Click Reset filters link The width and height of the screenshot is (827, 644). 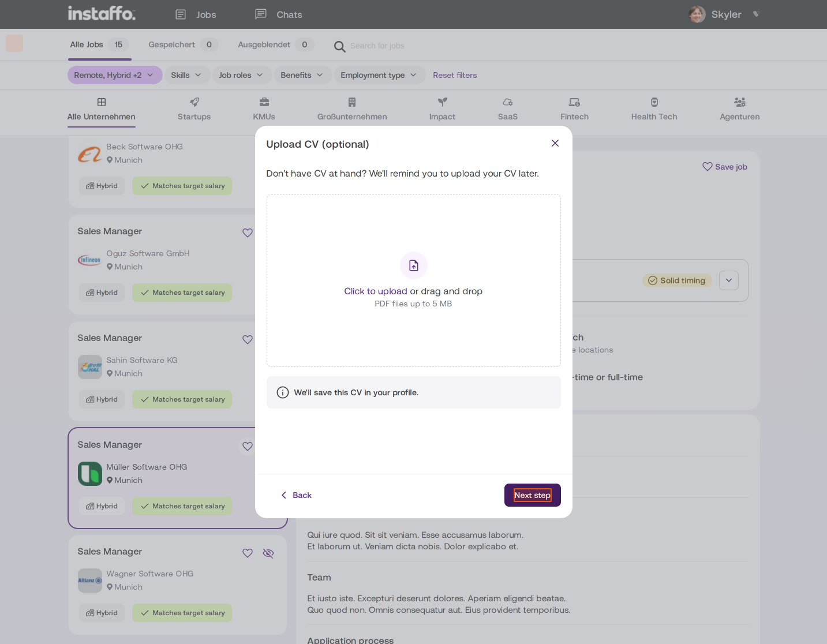coord(455,75)
